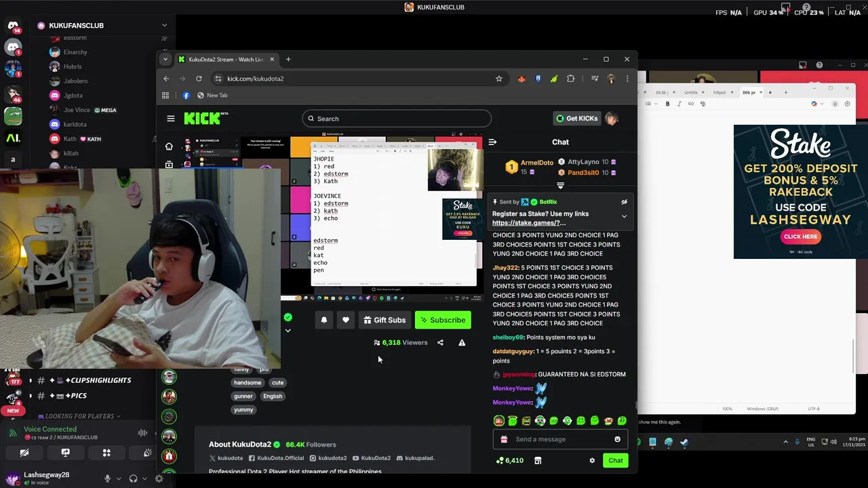
Task: Open emoji picker in chat input
Action: (617, 439)
